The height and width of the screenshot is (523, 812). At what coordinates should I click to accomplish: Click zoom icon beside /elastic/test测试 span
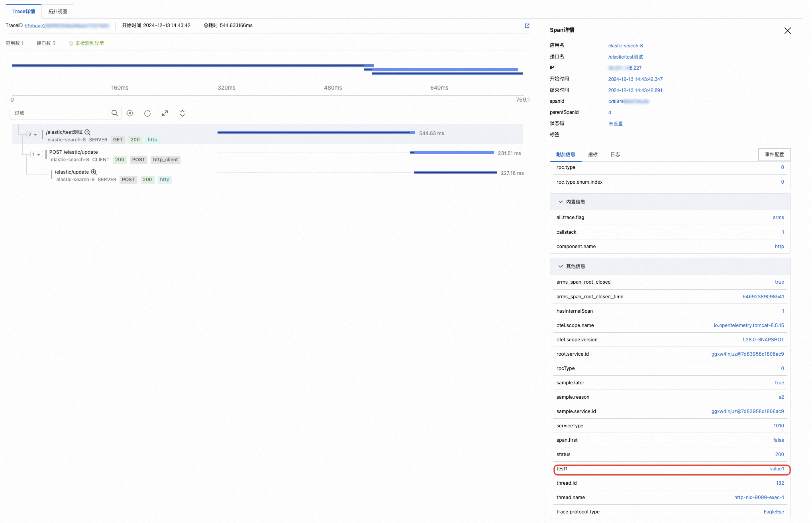coord(87,132)
